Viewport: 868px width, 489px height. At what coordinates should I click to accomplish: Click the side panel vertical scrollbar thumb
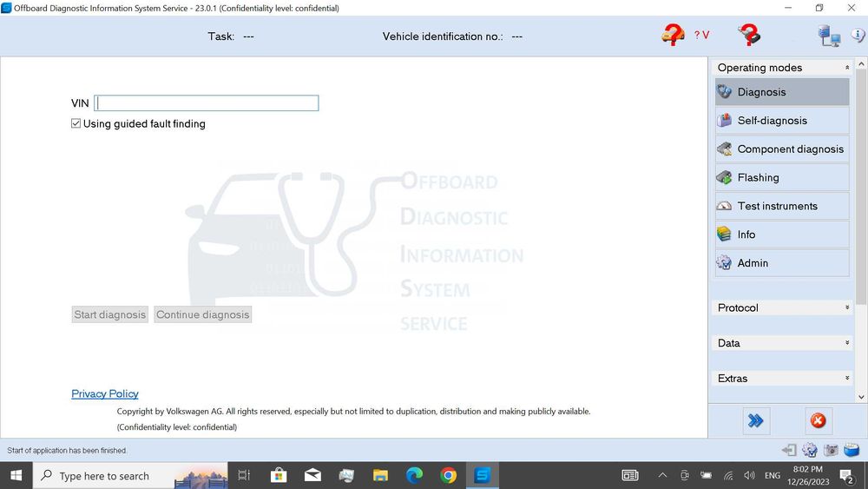(x=861, y=188)
